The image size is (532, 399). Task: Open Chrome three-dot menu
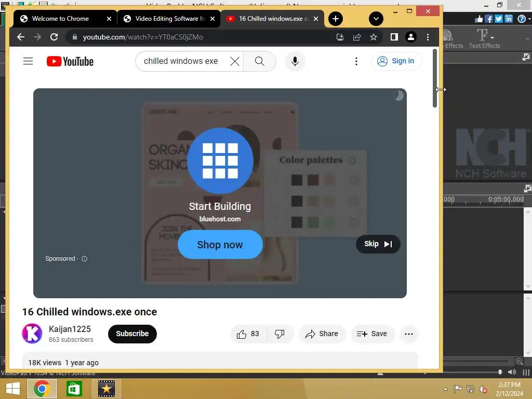pyautogui.click(x=428, y=37)
